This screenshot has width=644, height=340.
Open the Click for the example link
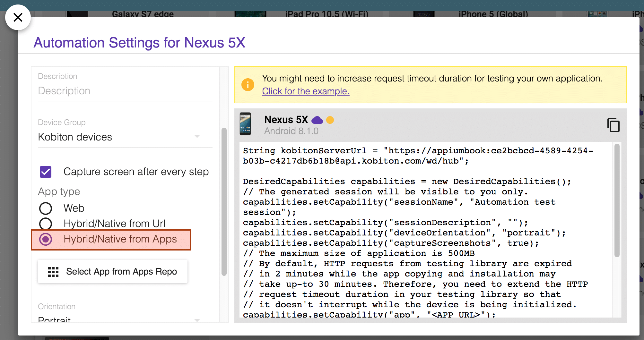[x=306, y=91]
